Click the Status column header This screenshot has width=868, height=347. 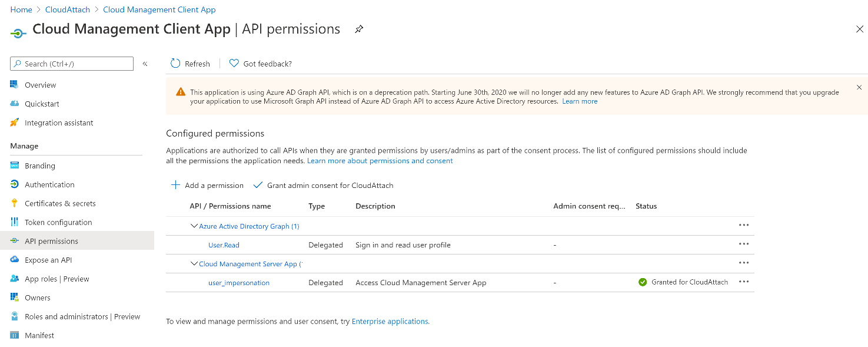coord(646,206)
